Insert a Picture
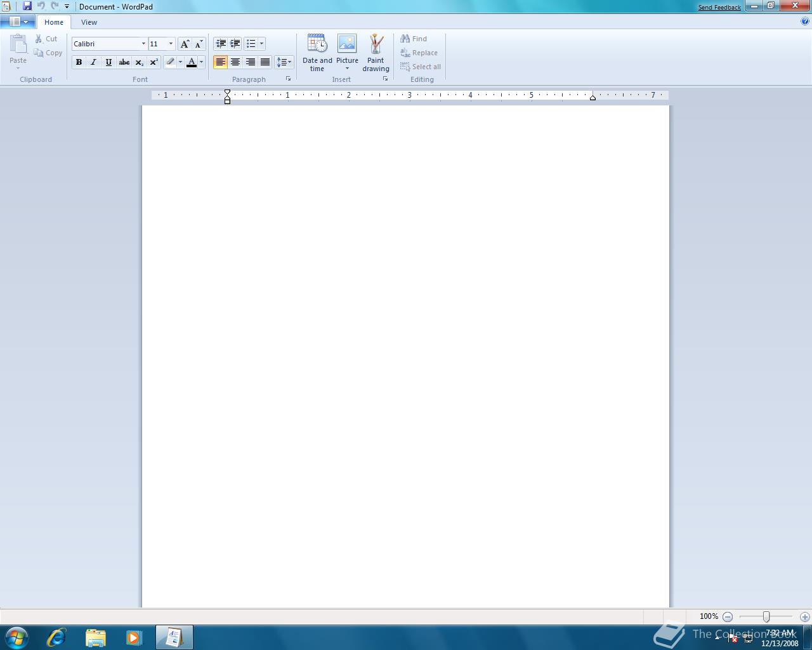The width and height of the screenshot is (812, 650). click(347, 48)
